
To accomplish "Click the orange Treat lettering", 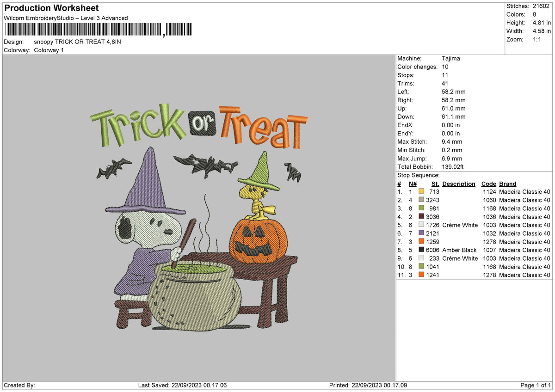I will pos(264,127).
